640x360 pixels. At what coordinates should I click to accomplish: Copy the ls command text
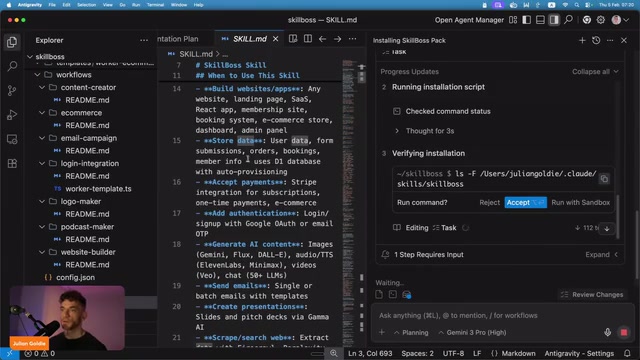tap(604, 179)
